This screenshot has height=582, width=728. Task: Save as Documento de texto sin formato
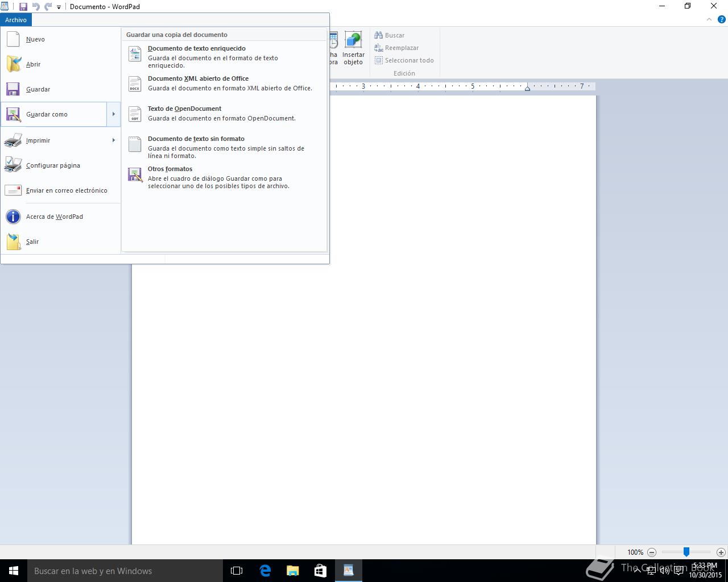point(224,147)
